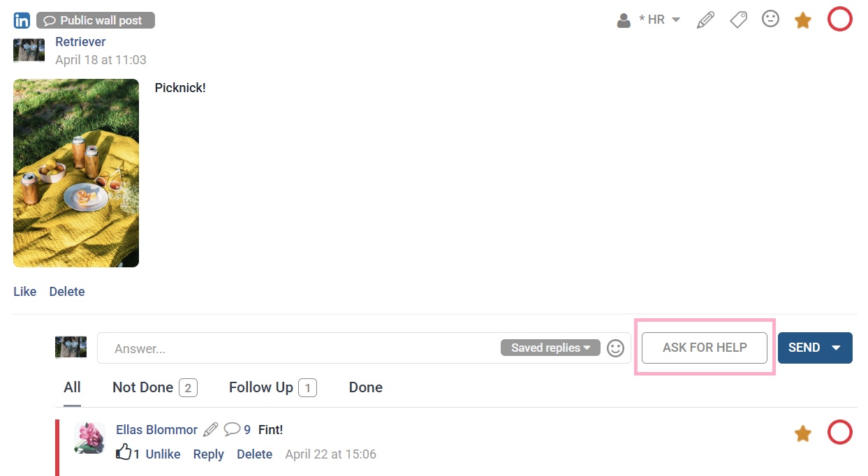Open the tag icon in post header
The image size is (868, 476).
click(x=738, y=20)
